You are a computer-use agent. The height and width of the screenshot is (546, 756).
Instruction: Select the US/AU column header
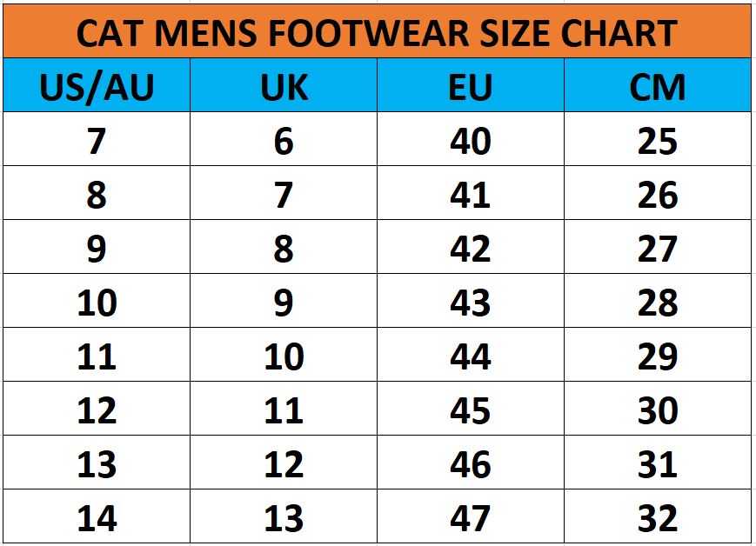point(97,85)
